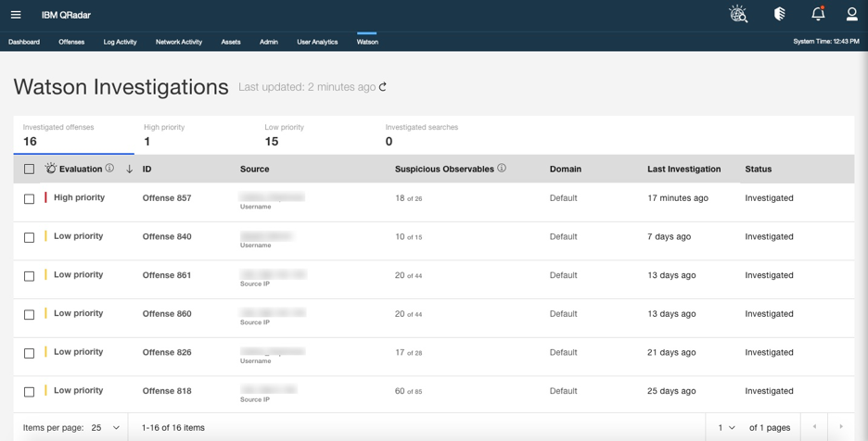Screen dimensions: 868x441
Task: Open the Network Activity tab
Action: click(179, 42)
